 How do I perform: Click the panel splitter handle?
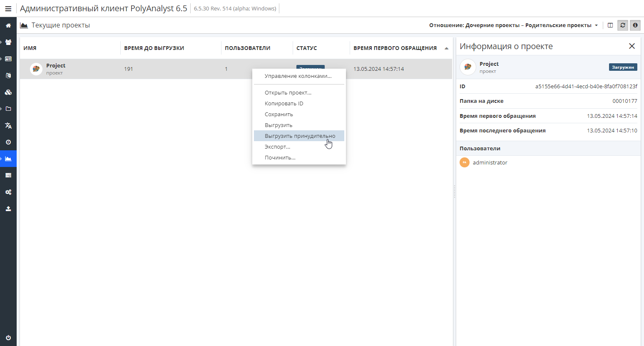click(x=455, y=192)
